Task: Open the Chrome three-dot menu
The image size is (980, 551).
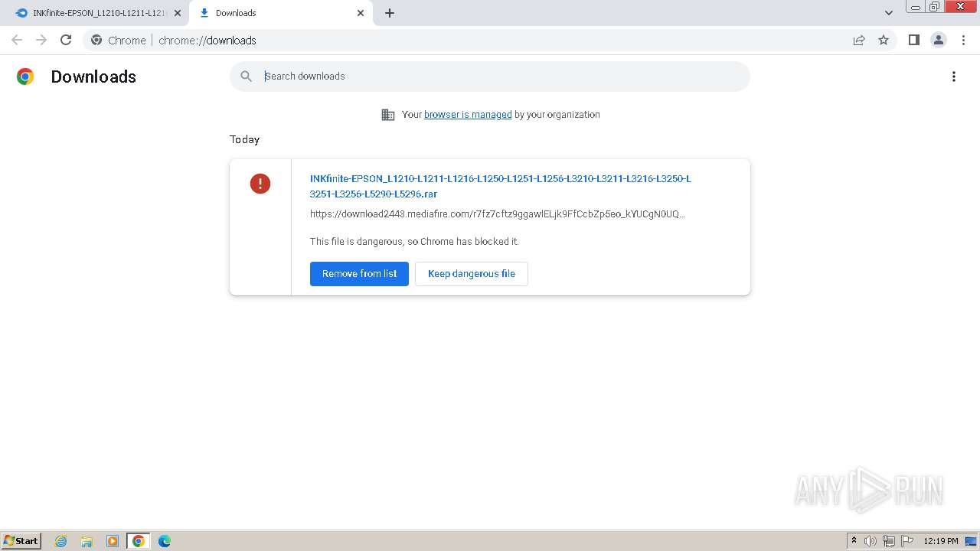Action: click(963, 40)
